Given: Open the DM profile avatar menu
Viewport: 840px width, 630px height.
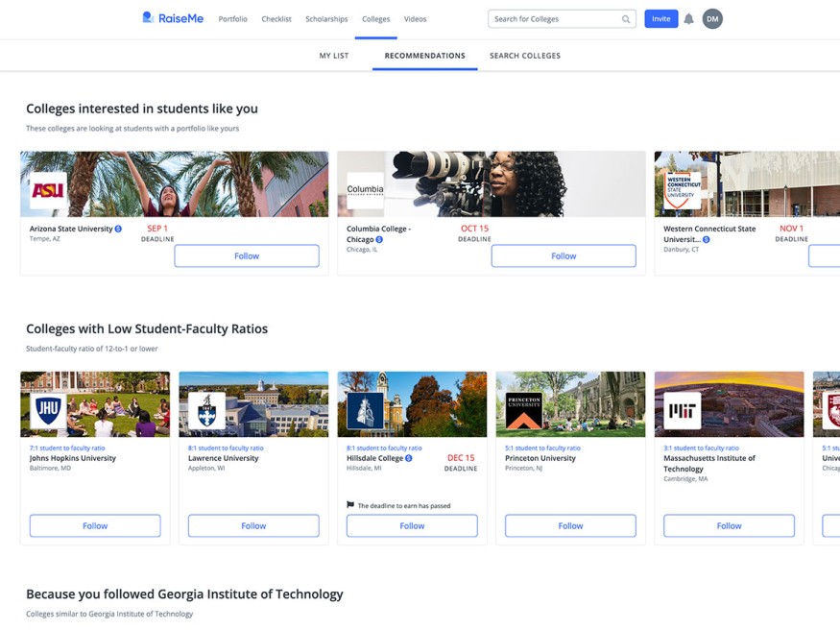Looking at the screenshot, I should pyautogui.click(x=712, y=19).
